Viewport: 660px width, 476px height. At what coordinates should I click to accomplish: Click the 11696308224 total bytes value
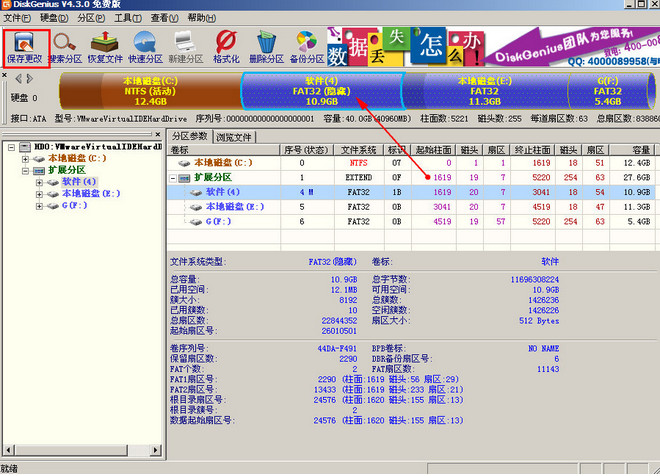click(x=535, y=279)
